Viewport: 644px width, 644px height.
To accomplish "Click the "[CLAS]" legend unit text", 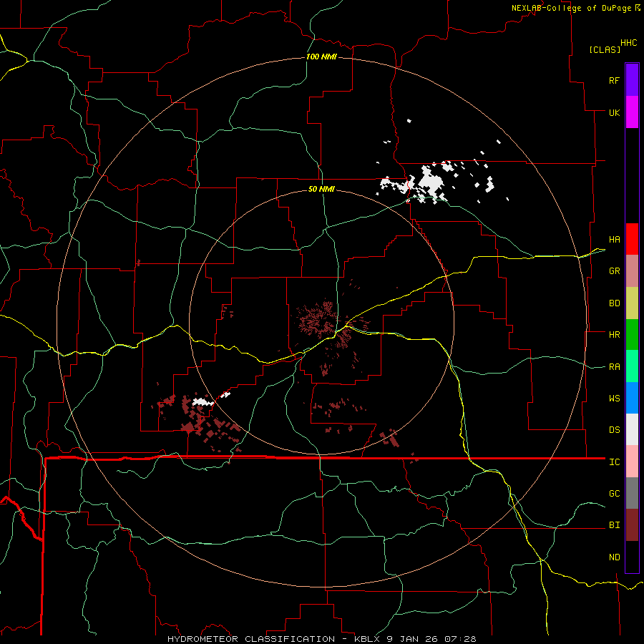I will 605,49.
